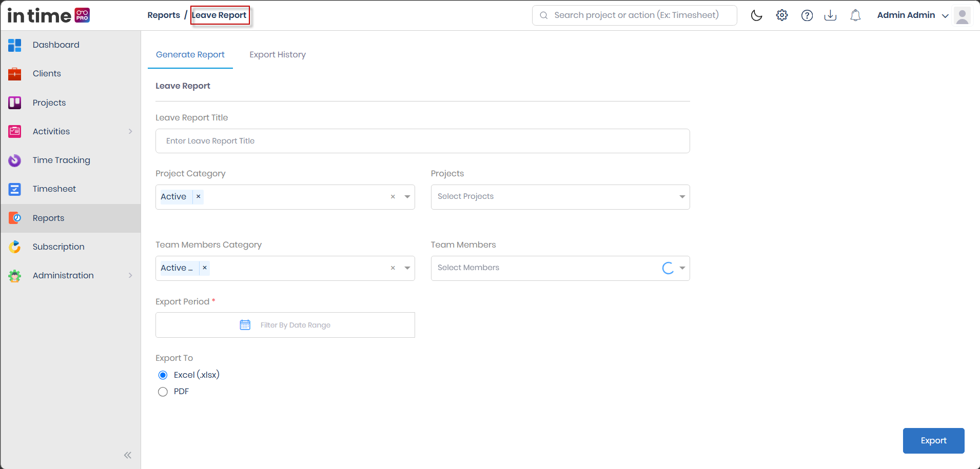Click the calendar icon in Export Period
The image size is (980, 469).
pyautogui.click(x=245, y=325)
